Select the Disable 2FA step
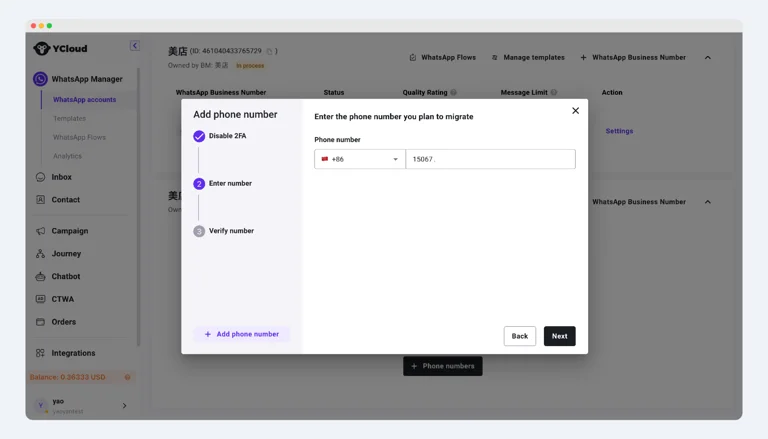The height and width of the screenshot is (439, 768). click(220, 136)
